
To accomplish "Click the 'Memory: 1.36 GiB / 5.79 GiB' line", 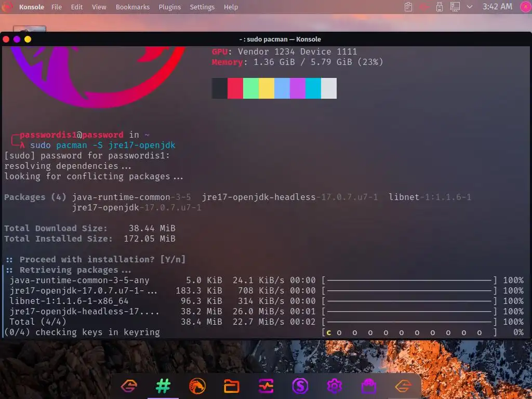I will [297, 62].
